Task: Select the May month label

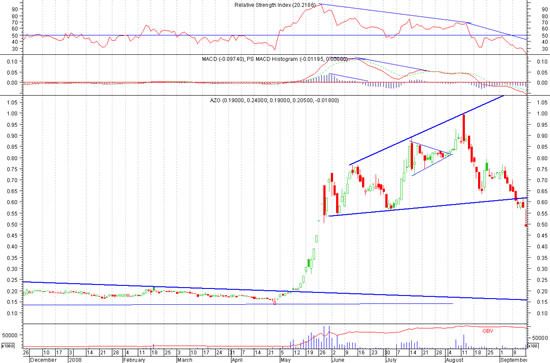Action: pyautogui.click(x=285, y=360)
